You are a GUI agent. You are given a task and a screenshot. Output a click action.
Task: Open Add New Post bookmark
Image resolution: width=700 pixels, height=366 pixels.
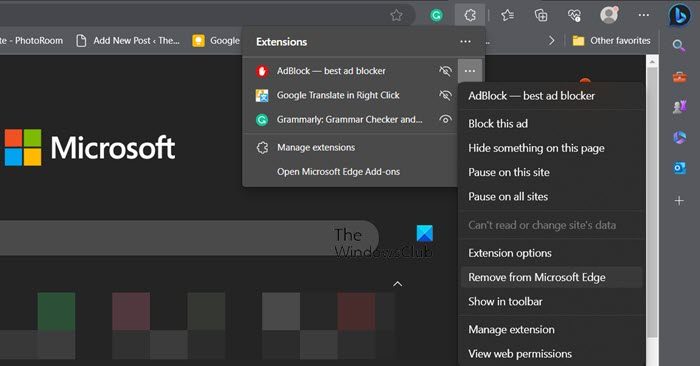pyautogui.click(x=128, y=41)
